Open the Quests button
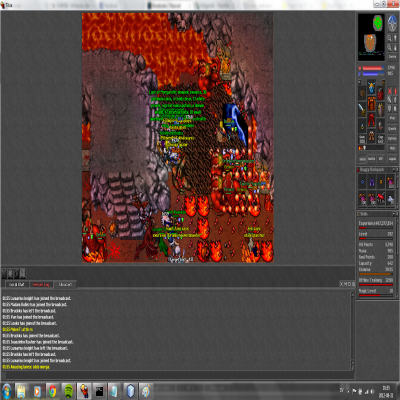Image resolution: width=400 pixels, height=400 pixels. (x=392, y=128)
